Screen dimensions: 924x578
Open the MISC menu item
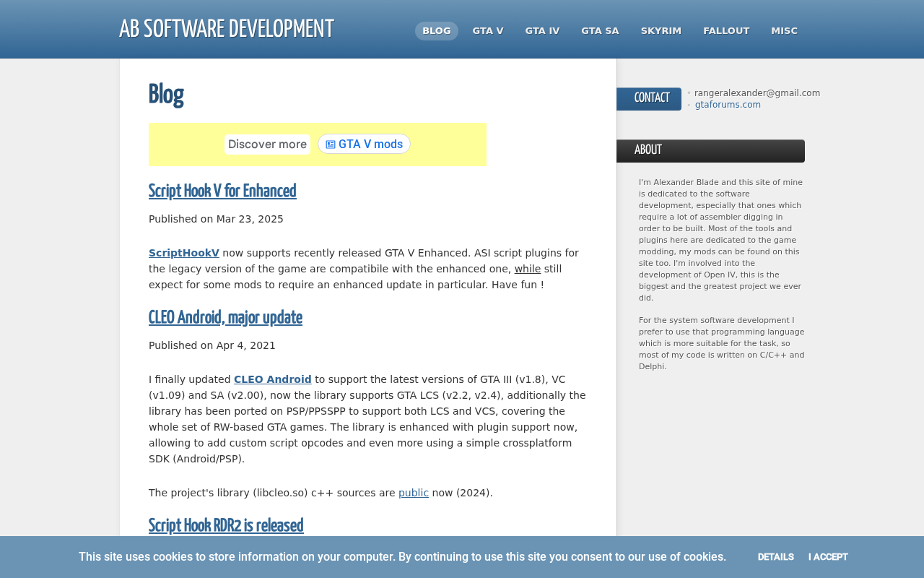coord(785,31)
